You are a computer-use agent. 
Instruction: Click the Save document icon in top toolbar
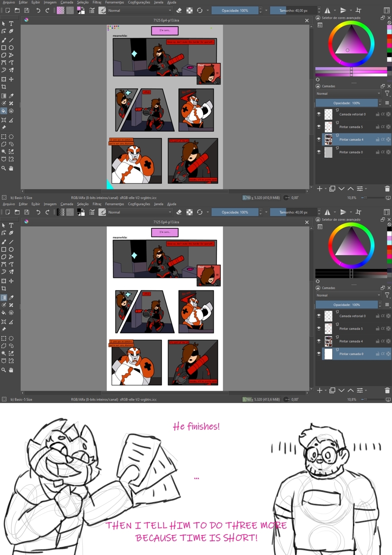(x=27, y=10)
